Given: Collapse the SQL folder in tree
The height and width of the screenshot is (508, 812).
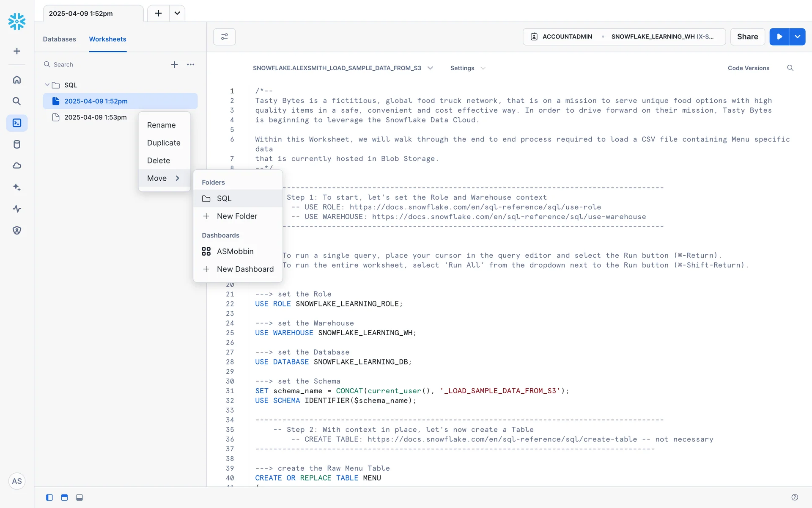Looking at the screenshot, I should (x=47, y=85).
